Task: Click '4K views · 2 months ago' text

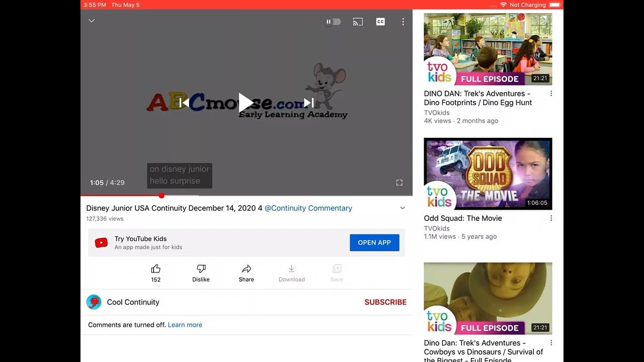Action: click(461, 121)
